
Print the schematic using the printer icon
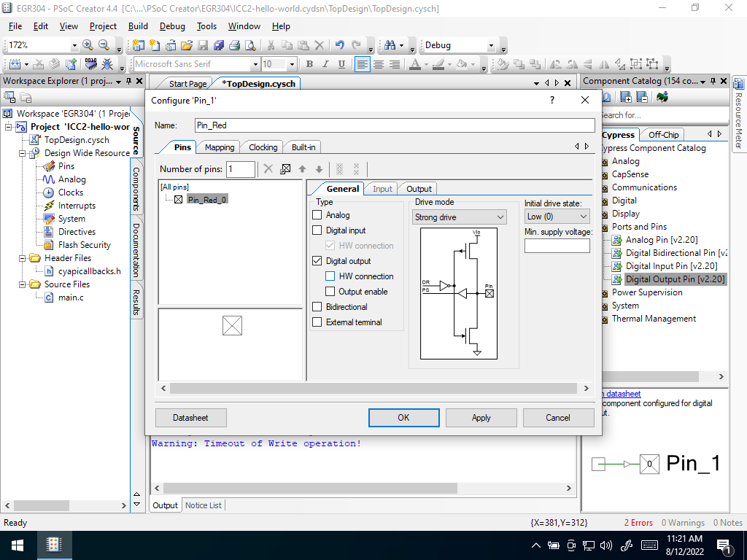pyautogui.click(x=234, y=45)
